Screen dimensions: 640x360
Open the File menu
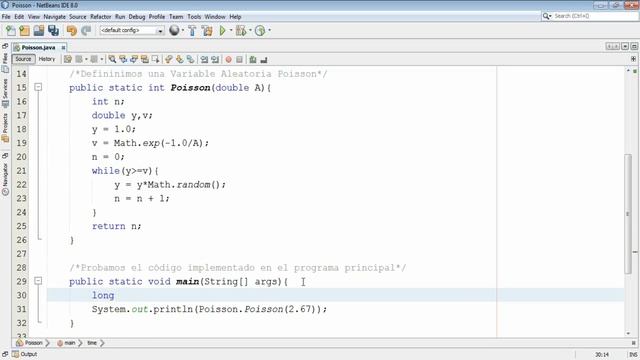[x=6, y=17]
